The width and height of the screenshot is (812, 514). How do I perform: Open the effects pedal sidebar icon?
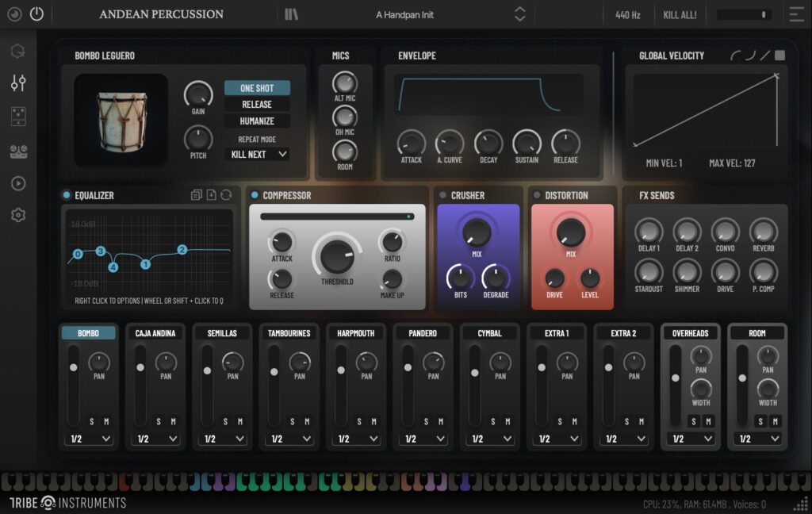pos(18,117)
